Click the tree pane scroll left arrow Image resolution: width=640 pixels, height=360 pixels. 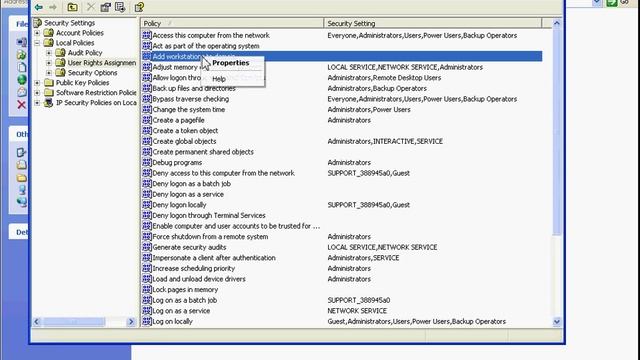(37, 322)
